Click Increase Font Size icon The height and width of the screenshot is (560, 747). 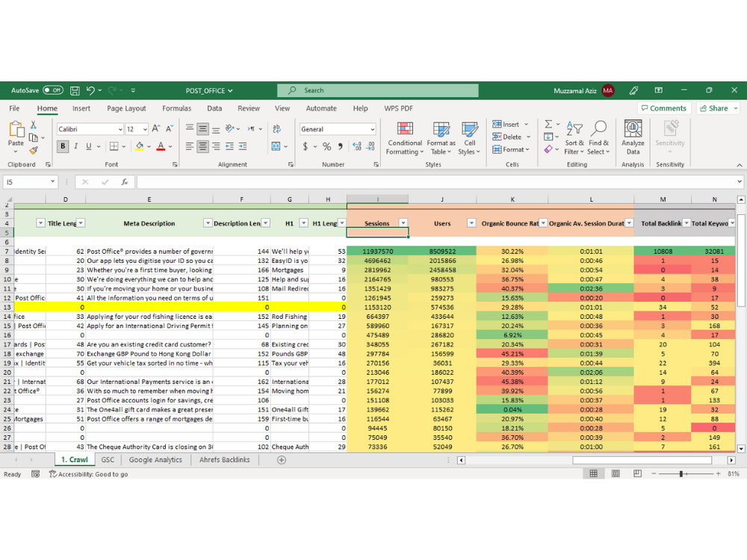[x=156, y=128]
